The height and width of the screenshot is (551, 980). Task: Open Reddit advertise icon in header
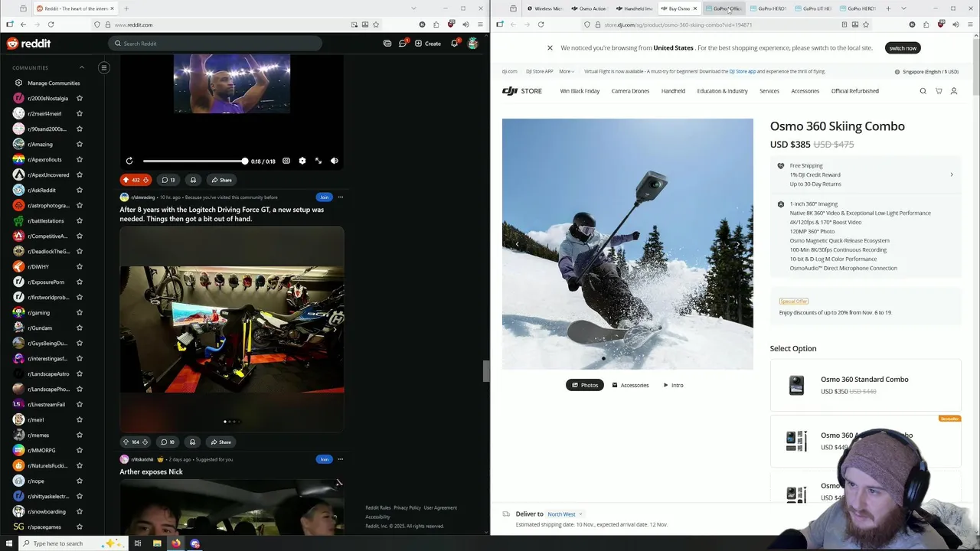387,44
